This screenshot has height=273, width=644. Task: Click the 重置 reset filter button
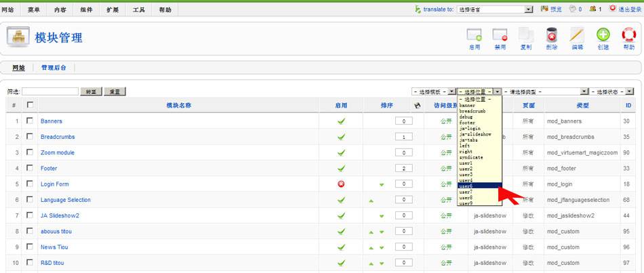[x=115, y=92]
